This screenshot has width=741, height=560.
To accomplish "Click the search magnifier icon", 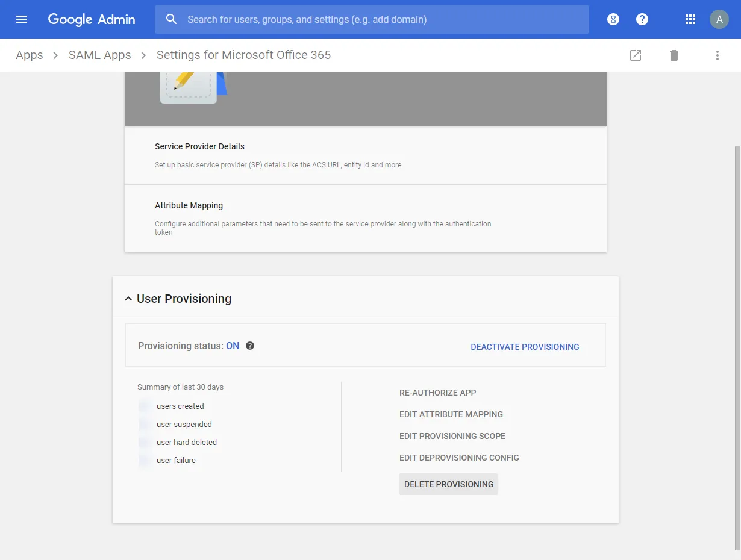I will click(x=171, y=19).
